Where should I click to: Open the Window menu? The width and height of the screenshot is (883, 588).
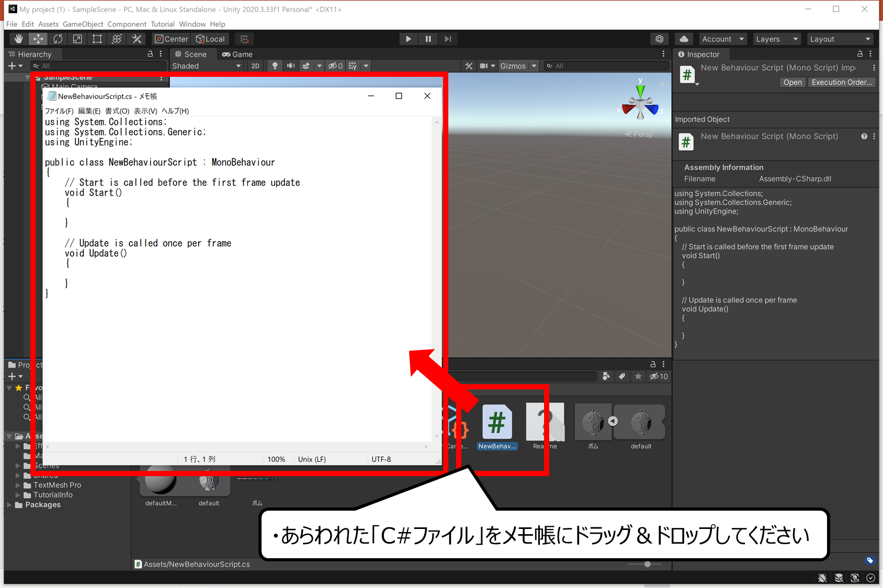[192, 24]
